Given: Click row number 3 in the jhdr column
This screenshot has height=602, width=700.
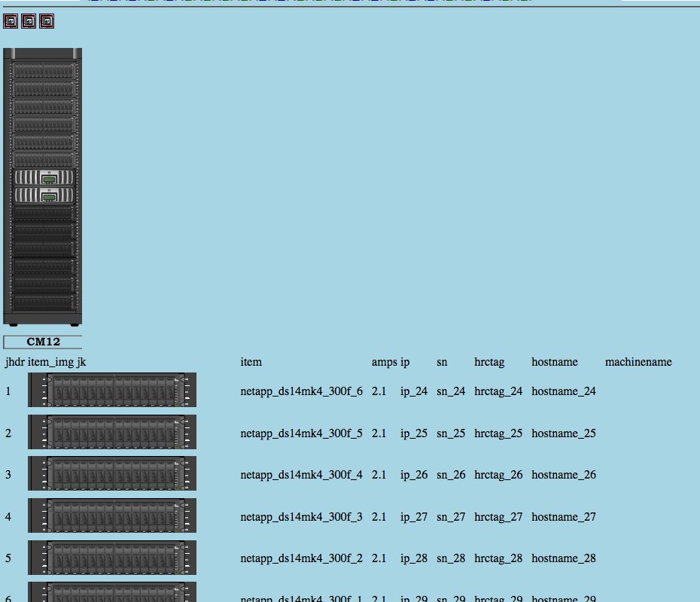Looking at the screenshot, I should click(8, 475).
